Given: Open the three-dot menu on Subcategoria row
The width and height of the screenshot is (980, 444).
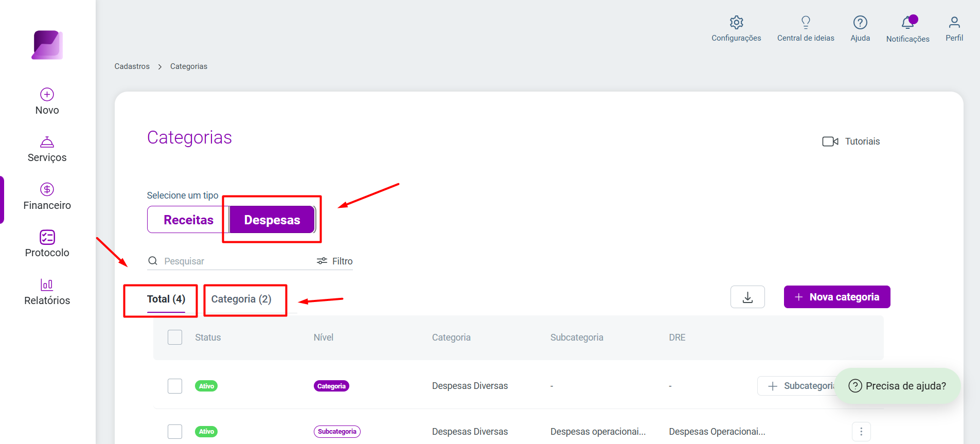Looking at the screenshot, I should click(x=861, y=432).
